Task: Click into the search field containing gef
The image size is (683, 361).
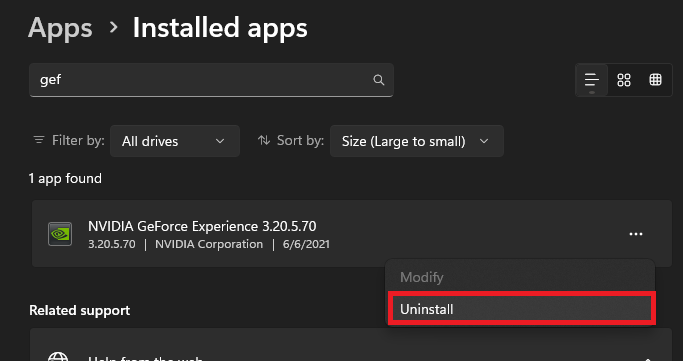Action: click(211, 80)
